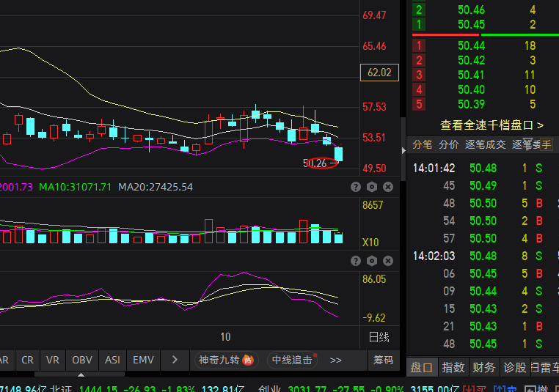The width and height of the screenshot is (559, 392).
Task: Close the volume indicator panel
Action: point(388,187)
